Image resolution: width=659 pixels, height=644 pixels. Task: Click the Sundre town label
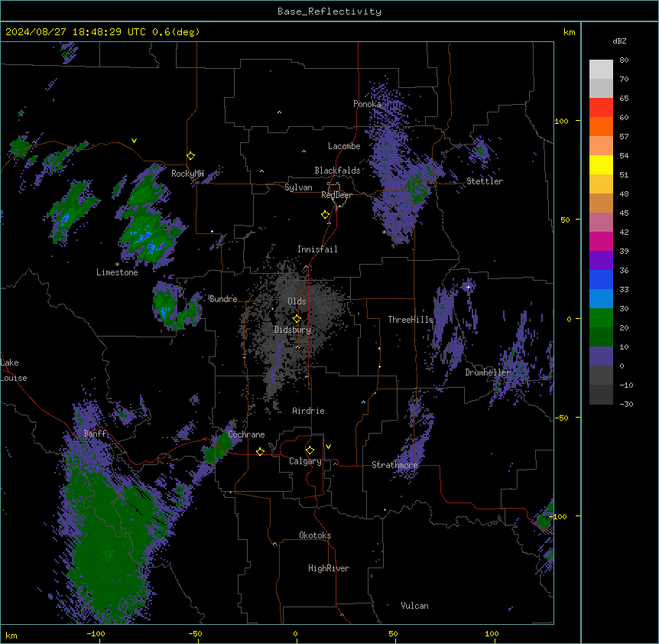coord(223,299)
